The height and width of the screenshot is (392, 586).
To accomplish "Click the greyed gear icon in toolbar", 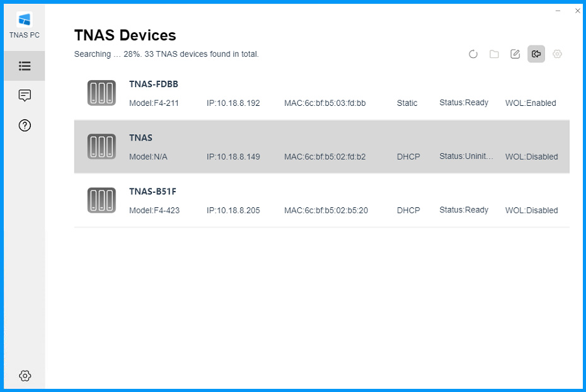I will [557, 54].
